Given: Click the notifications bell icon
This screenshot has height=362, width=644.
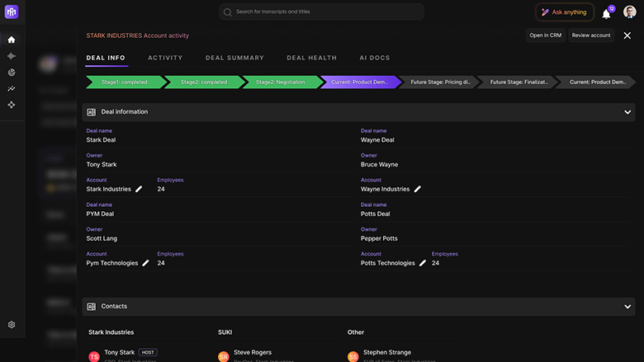Looking at the screenshot, I should (606, 13).
